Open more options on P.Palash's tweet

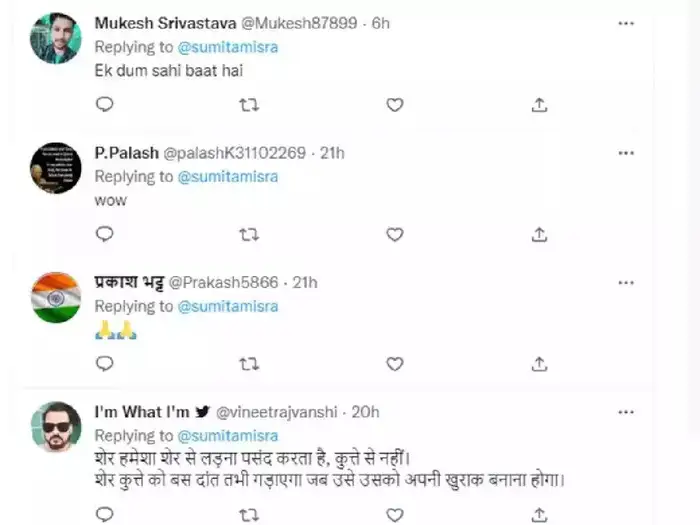coord(626,152)
